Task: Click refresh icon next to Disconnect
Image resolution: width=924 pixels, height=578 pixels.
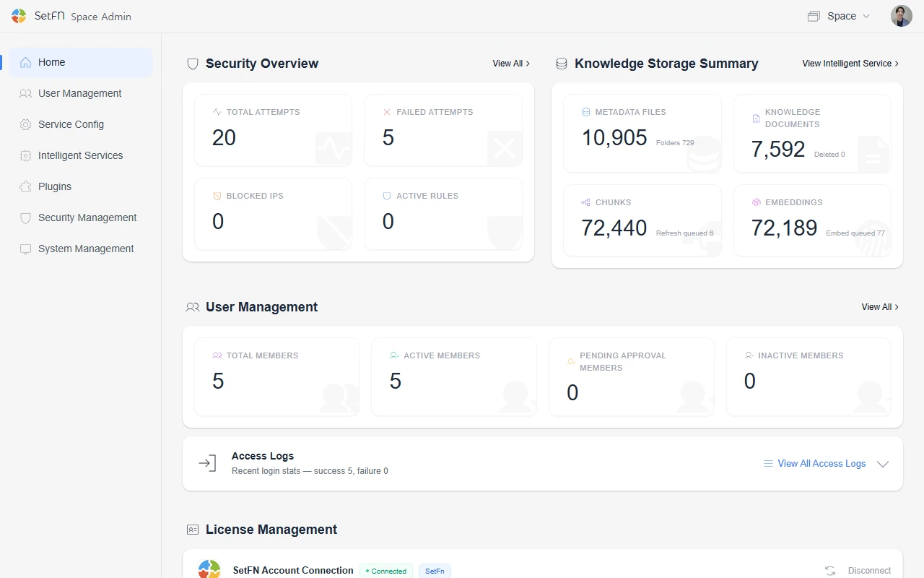Action: tap(830, 571)
